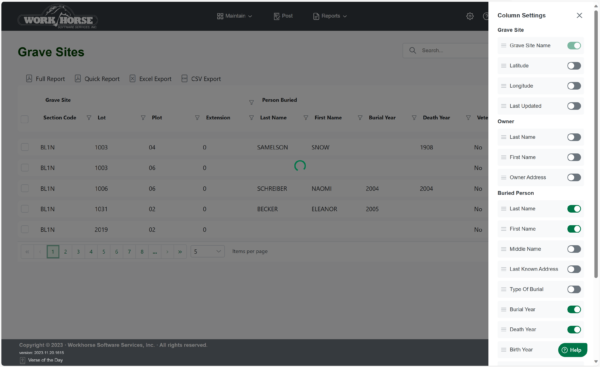
Task: Click the Column Settings panel scrollbar
Action: pos(595,144)
